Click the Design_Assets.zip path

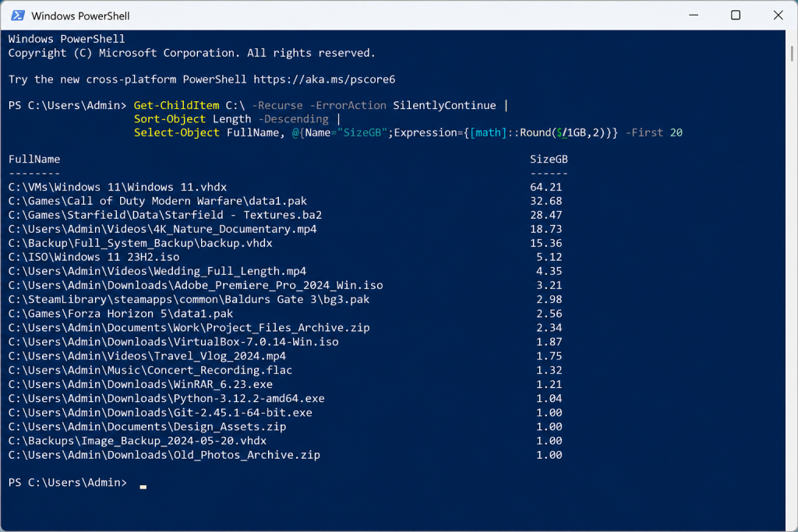click(x=147, y=427)
